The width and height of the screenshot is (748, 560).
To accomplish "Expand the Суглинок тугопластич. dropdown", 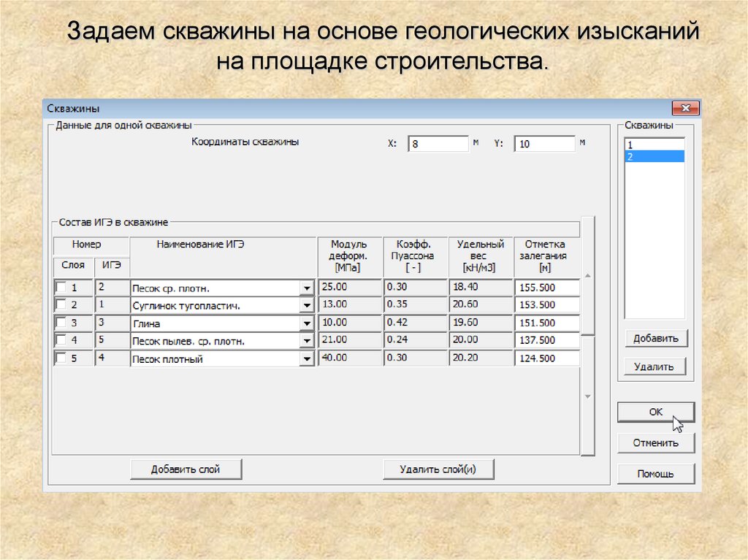I will tap(305, 305).
